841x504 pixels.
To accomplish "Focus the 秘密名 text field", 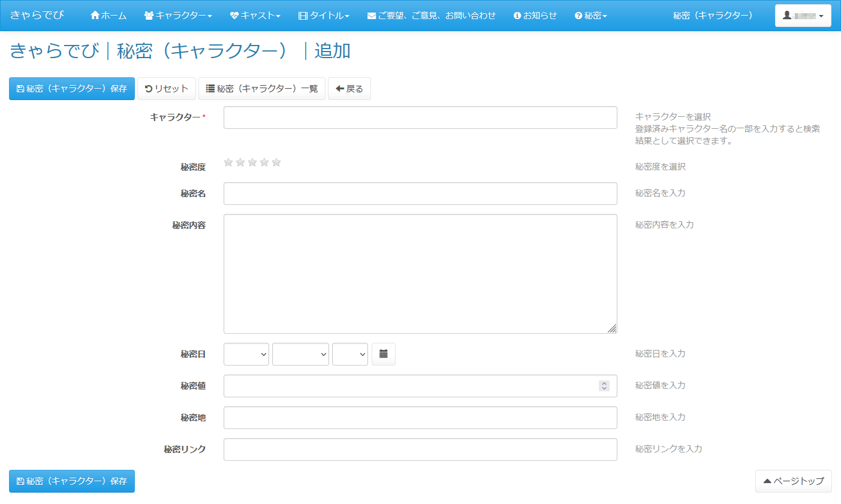I will (420, 194).
